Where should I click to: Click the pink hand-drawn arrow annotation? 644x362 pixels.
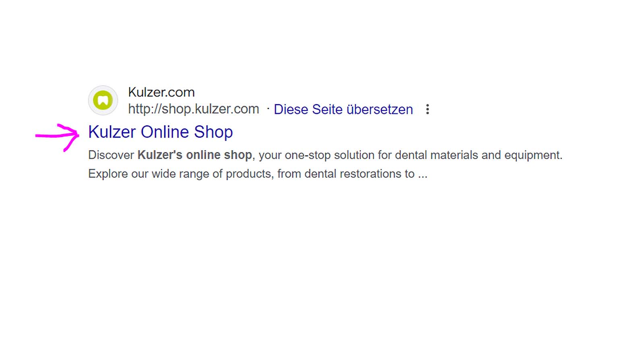pyautogui.click(x=57, y=137)
